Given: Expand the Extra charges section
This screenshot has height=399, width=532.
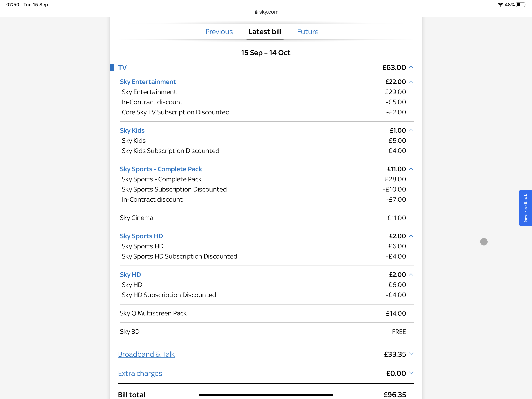Looking at the screenshot, I should [411, 373].
